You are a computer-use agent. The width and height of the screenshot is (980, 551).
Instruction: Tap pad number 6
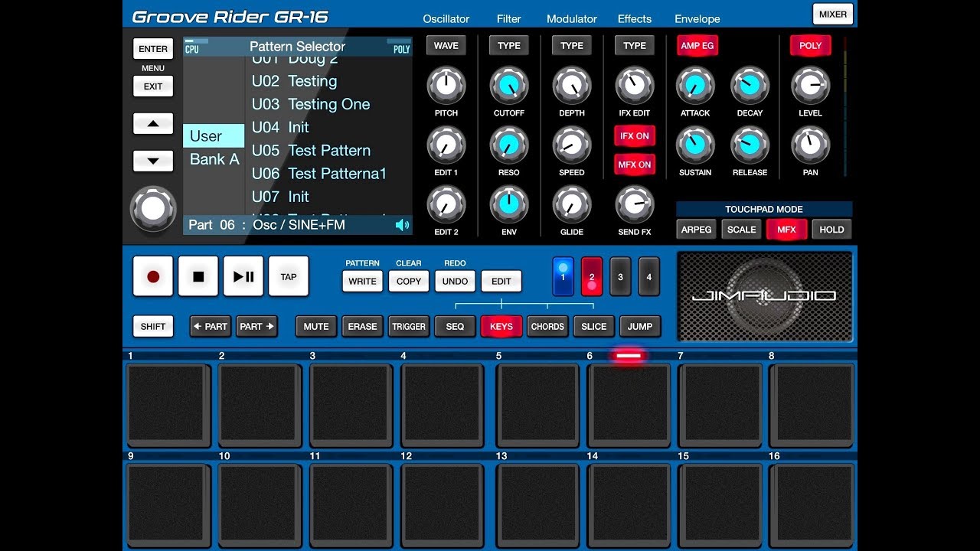(x=629, y=406)
